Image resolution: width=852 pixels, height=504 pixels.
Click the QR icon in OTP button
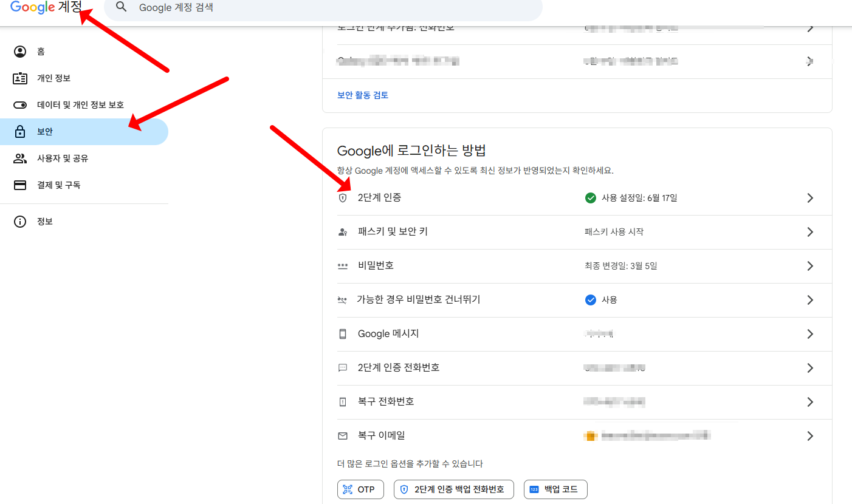click(x=348, y=489)
